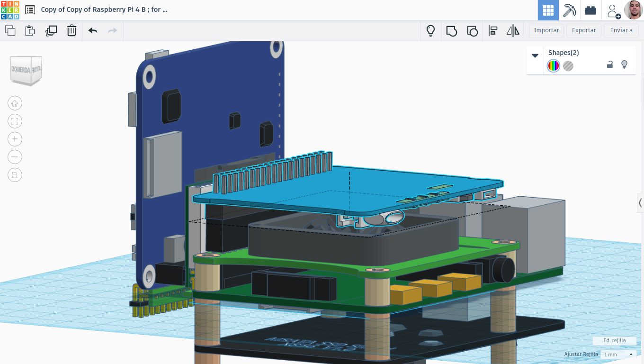Screen dimensions: 644x364
Task: Click the view cube
Action: [x=27, y=70]
